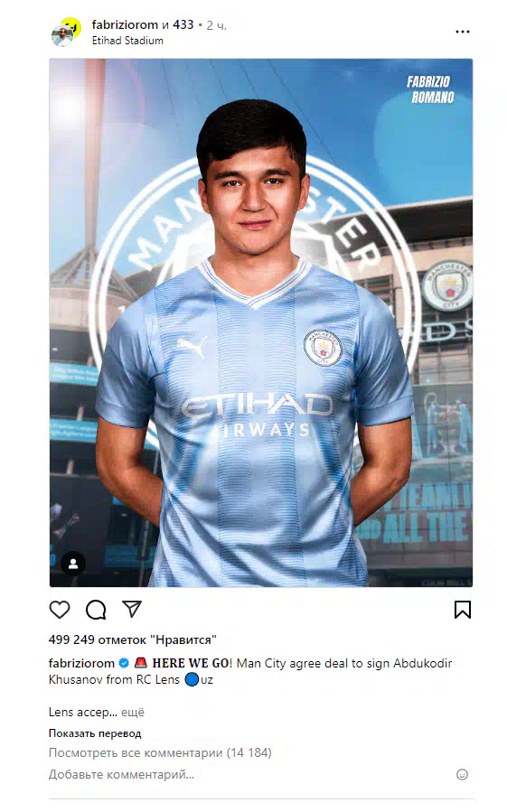Click the Man City post image
Viewport: 507px width, 812px height.
click(261, 322)
